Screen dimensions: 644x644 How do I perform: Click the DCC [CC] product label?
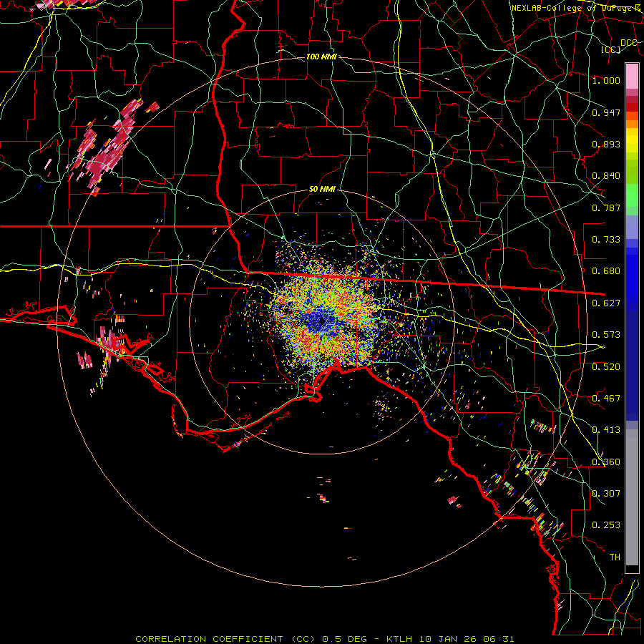coord(618,46)
